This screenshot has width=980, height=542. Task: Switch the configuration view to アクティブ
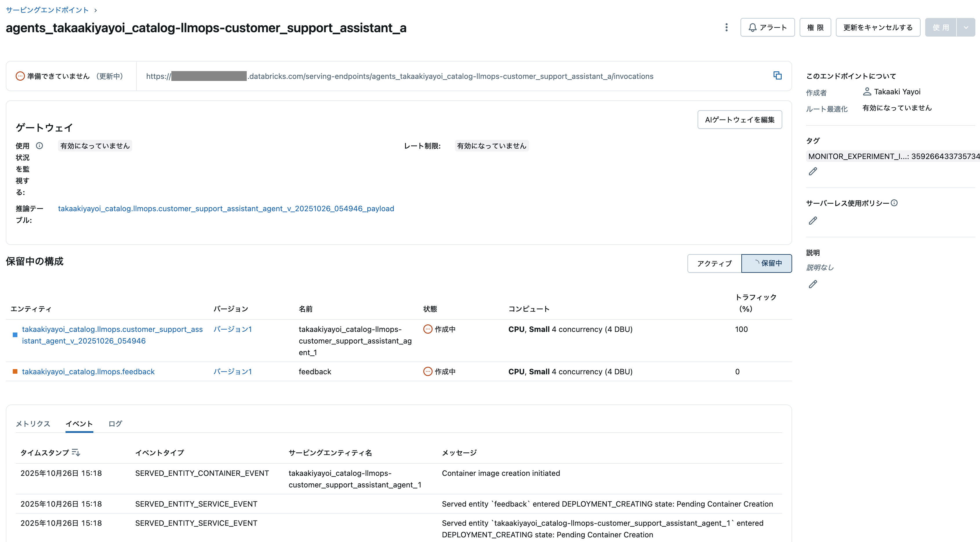click(714, 263)
